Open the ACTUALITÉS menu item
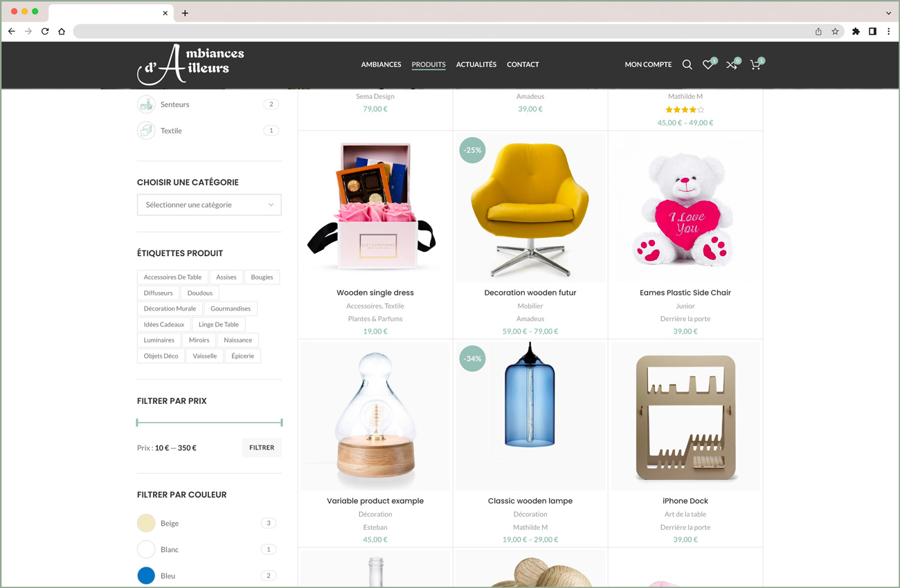Image resolution: width=900 pixels, height=588 pixels. click(x=476, y=64)
